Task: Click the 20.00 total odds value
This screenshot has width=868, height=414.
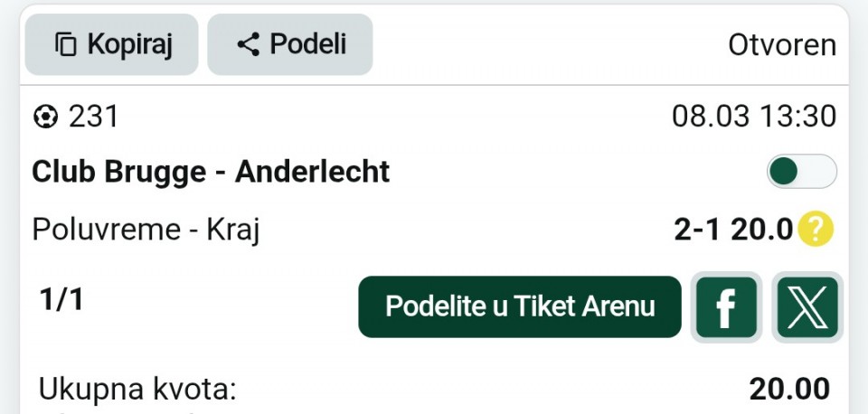Action: [x=789, y=390]
